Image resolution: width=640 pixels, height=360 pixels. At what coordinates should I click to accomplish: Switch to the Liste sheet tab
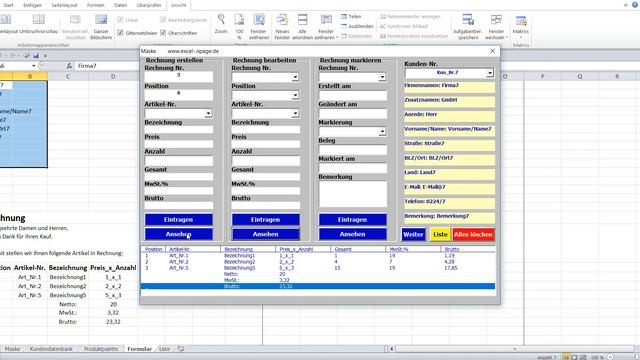[164, 349]
